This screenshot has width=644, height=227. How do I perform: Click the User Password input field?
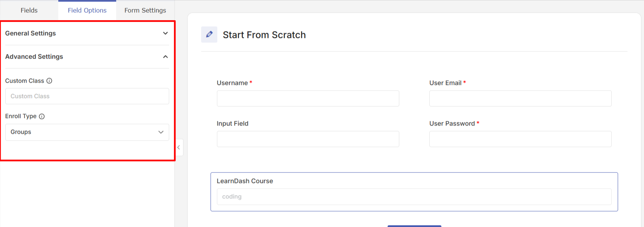click(x=520, y=139)
